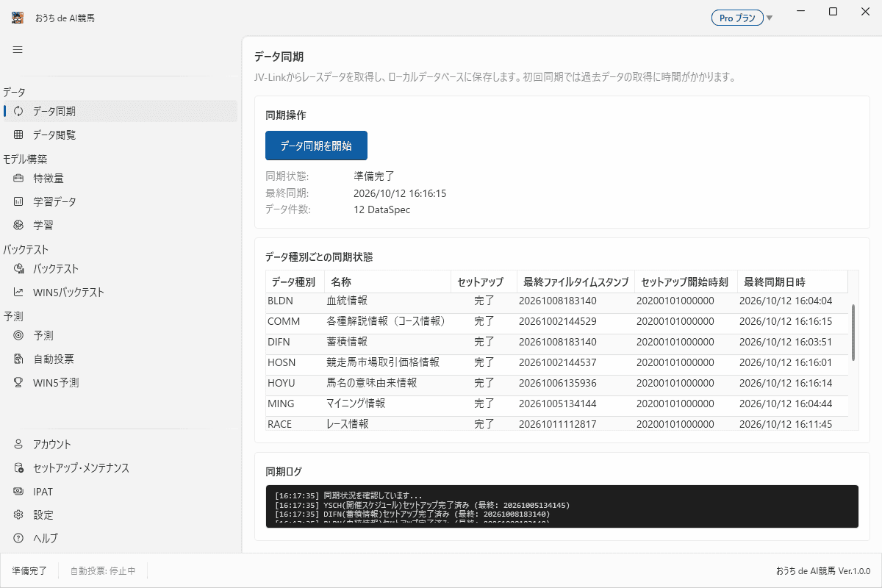Click the データ閲覧 grid icon
This screenshot has width=882, height=588.
18,135
